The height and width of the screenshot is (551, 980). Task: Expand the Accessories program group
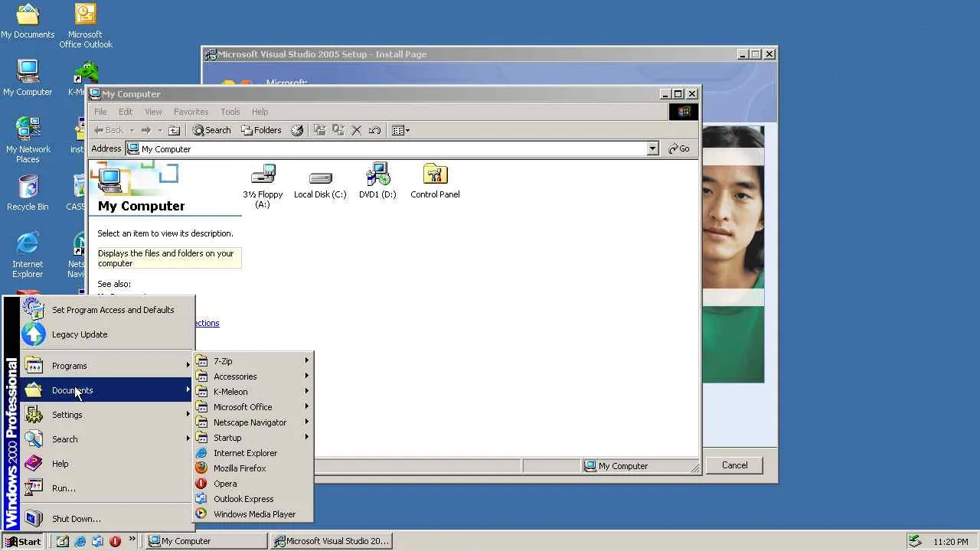coord(253,377)
